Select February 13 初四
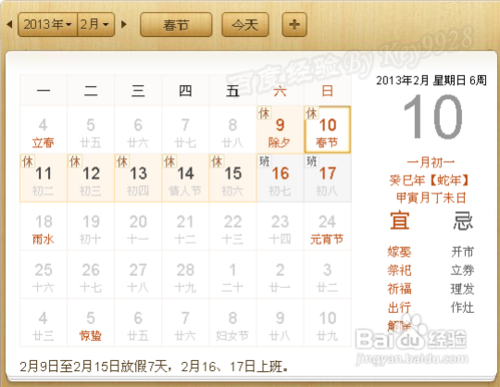 (x=138, y=178)
